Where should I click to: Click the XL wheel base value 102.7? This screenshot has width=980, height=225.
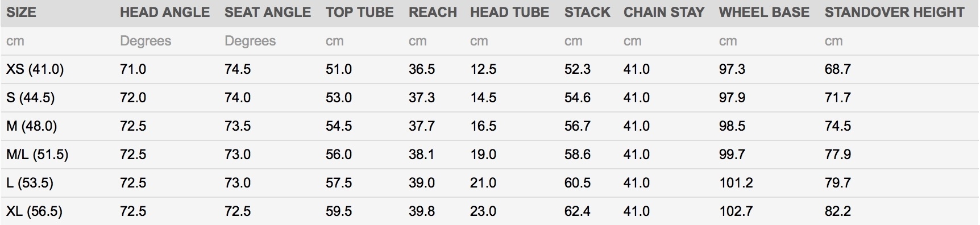pyautogui.click(x=736, y=211)
